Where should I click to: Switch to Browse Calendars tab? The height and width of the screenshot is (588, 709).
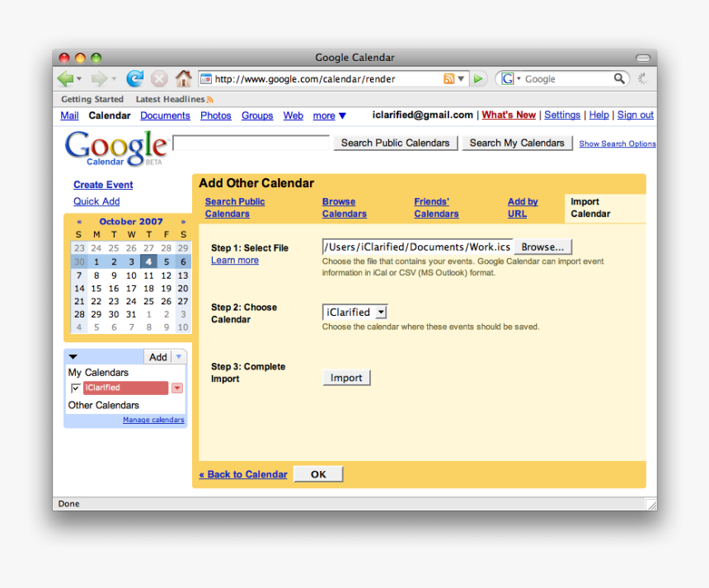point(344,208)
